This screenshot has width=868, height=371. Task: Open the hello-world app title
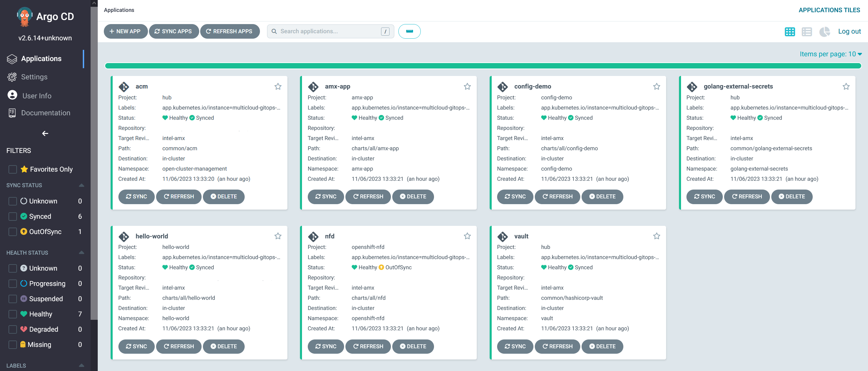[152, 236]
